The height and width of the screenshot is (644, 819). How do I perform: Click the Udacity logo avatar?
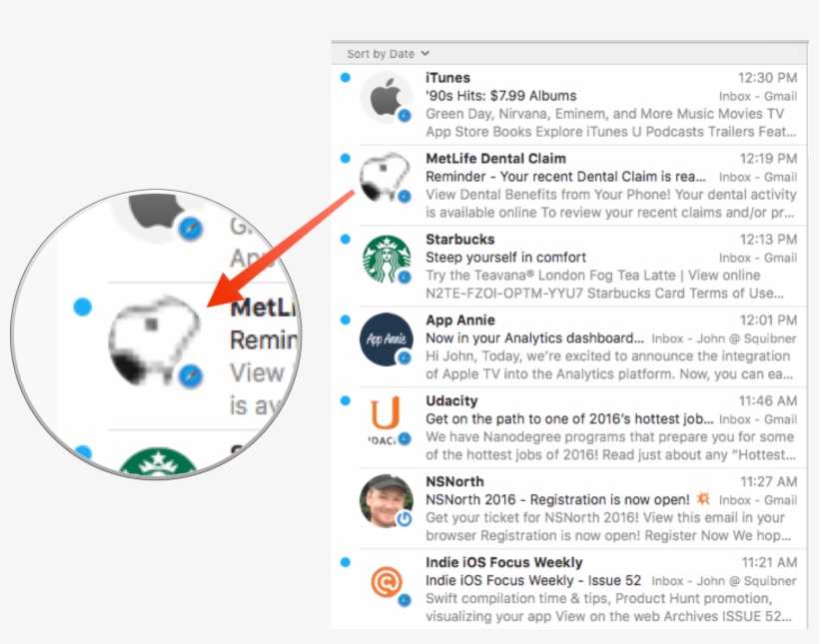(x=386, y=420)
